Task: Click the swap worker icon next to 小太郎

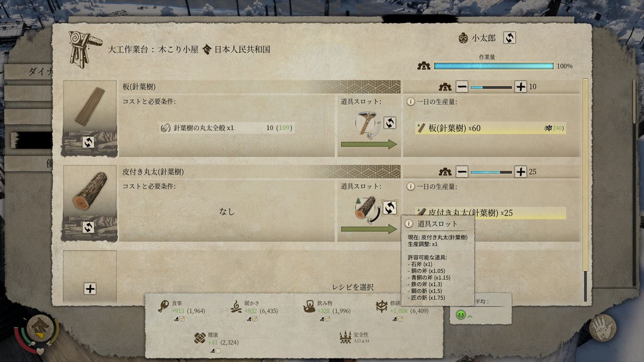Action: pos(509,38)
